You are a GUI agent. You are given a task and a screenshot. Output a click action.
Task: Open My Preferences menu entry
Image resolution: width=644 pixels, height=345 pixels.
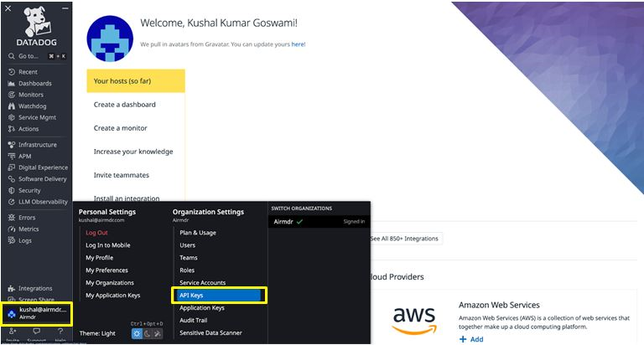pyautogui.click(x=106, y=270)
